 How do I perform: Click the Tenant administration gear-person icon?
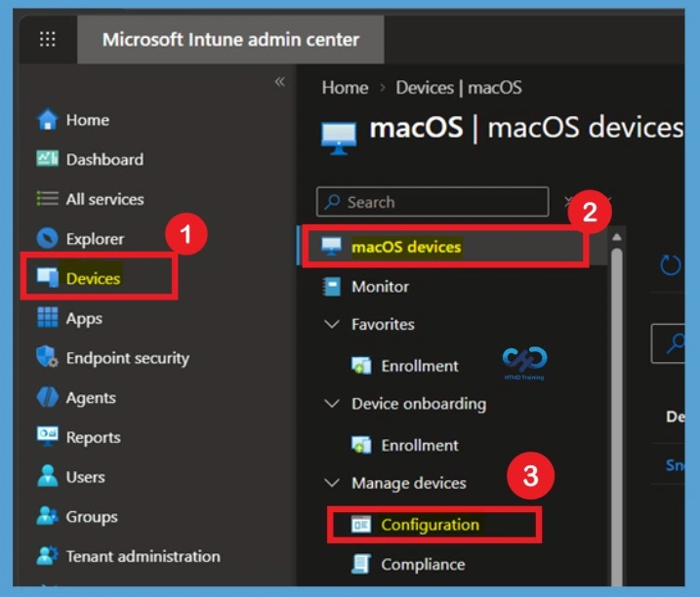47,555
